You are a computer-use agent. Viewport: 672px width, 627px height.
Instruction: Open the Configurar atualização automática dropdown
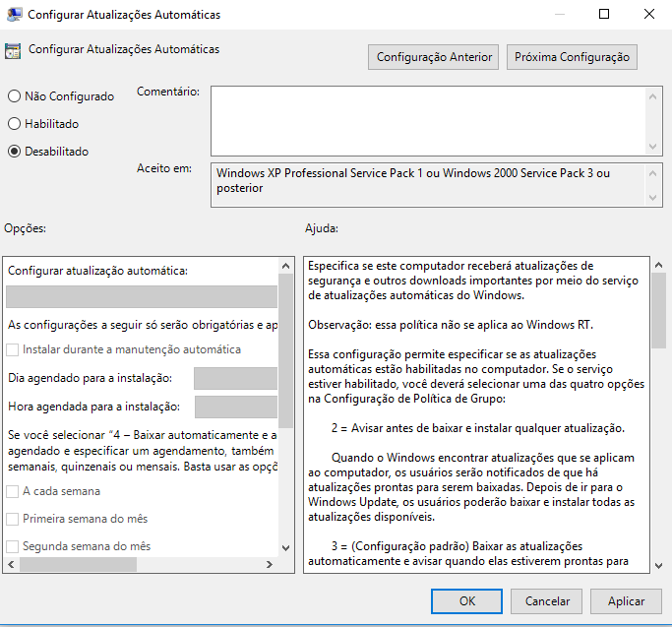tap(142, 297)
